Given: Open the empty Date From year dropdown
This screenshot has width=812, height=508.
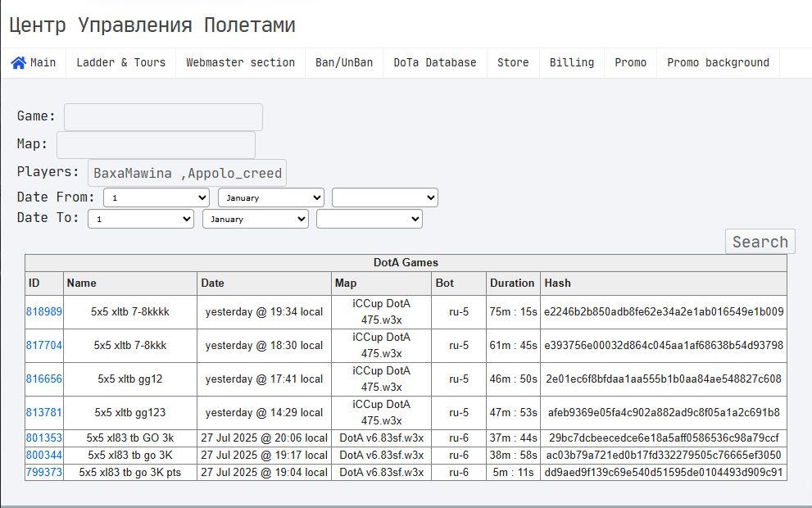Looking at the screenshot, I should [x=385, y=197].
